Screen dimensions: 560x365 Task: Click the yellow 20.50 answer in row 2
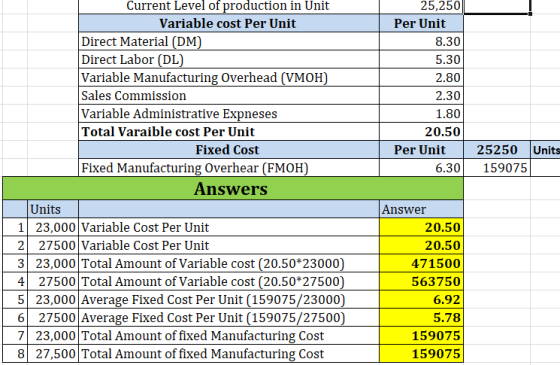[421, 245]
